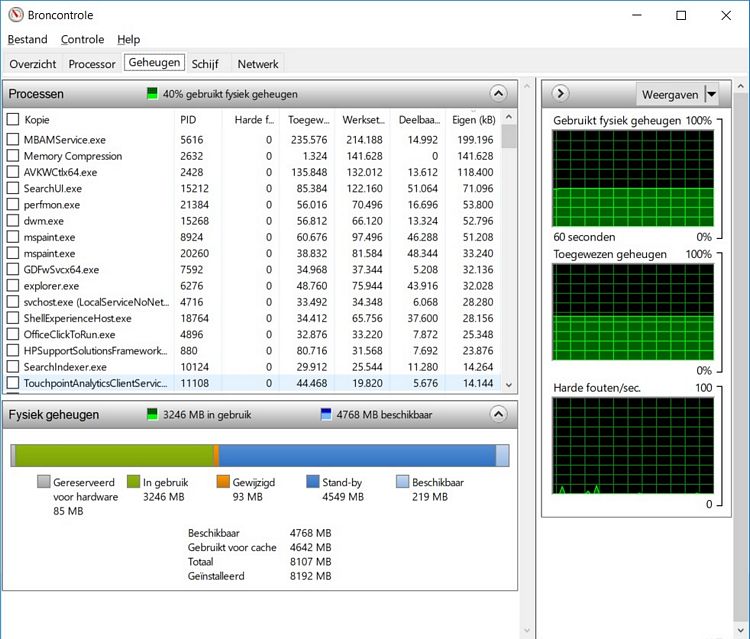This screenshot has height=639, width=750.
Task: Click the orange Gewijzigd bar segment
Action: point(216,455)
